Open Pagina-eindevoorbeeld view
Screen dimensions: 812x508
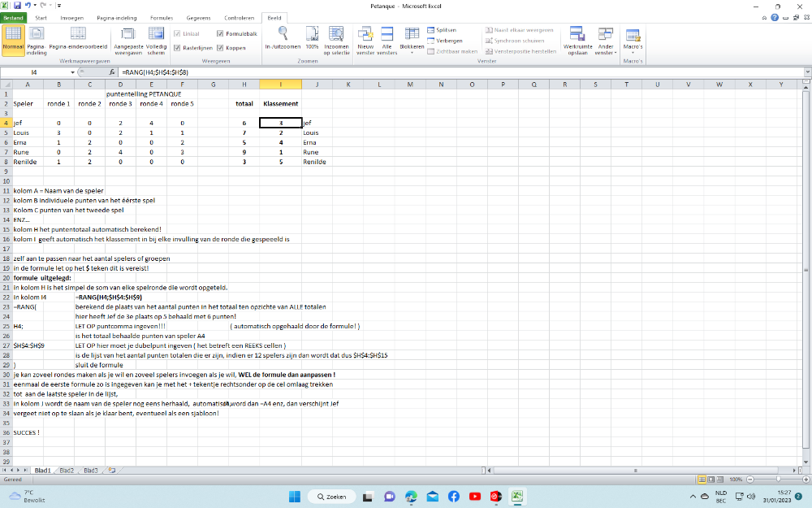[79, 34]
